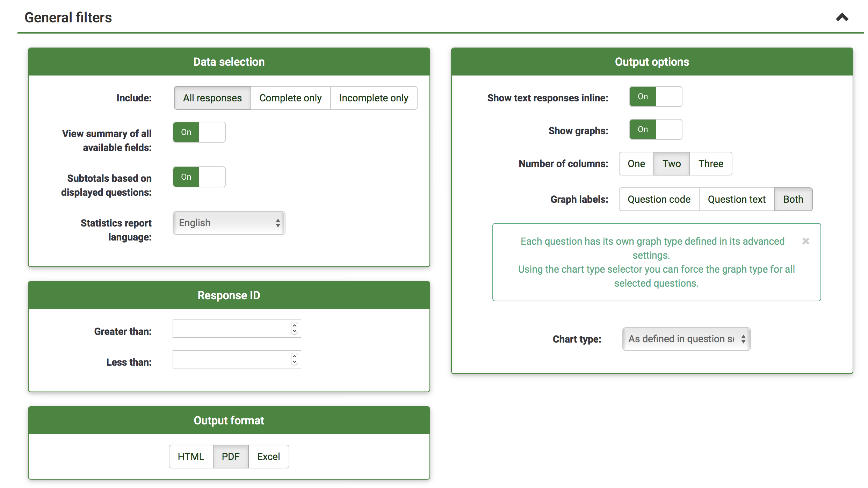
Task: Toggle Show text responses inline switch
Action: pyautogui.click(x=655, y=96)
